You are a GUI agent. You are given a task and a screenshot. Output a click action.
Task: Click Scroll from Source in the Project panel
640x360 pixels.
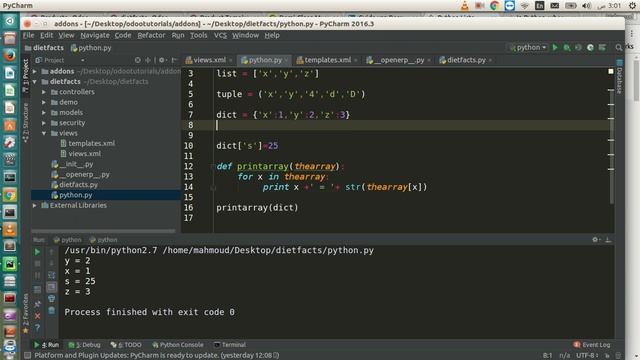(x=138, y=60)
